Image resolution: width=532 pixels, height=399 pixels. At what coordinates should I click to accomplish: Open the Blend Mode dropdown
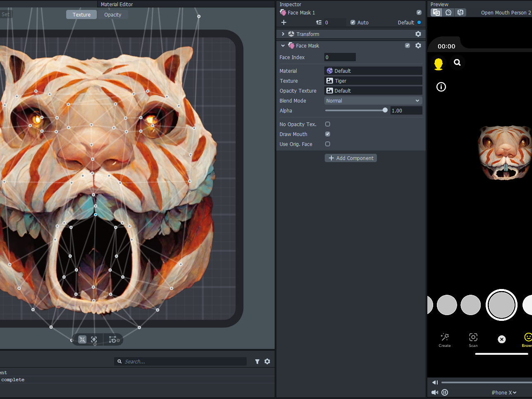(373, 101)
